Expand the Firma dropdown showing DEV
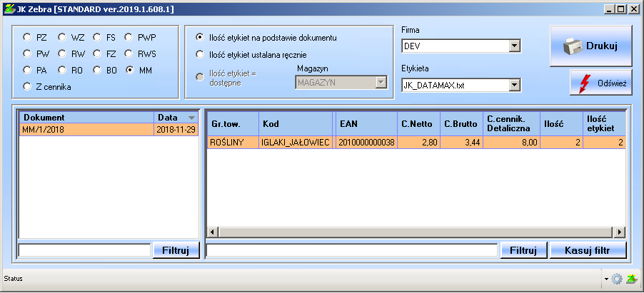The height and width of the screenshot is (293, 644). click(x=514, y=46)
